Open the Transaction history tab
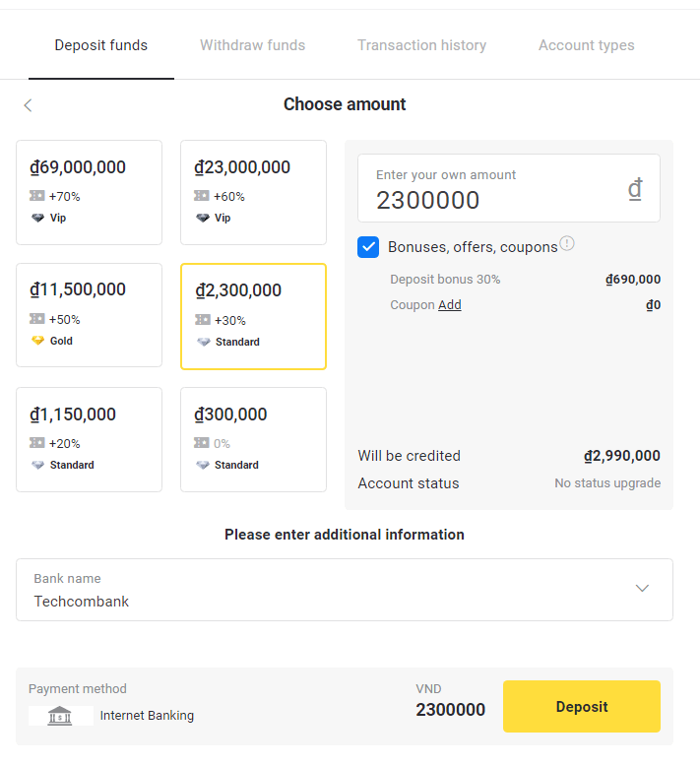Image resolution: width=700 pixels, height=766 pixels. (421, 45)
